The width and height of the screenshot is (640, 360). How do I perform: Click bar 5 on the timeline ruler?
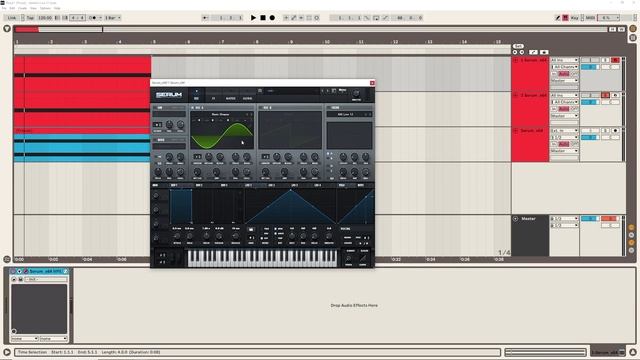(154, 42)
